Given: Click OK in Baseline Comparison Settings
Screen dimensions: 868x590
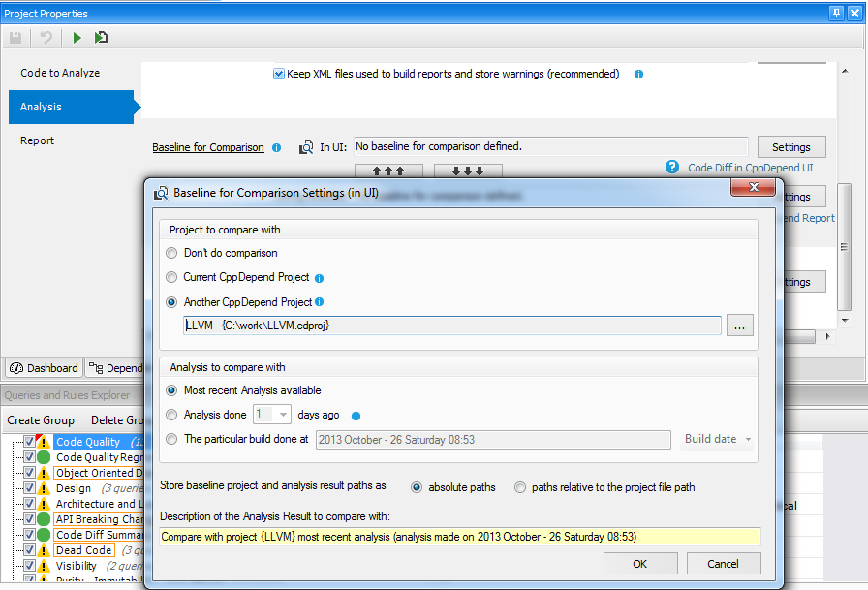Looking at the screenshot, I should 640,564.
